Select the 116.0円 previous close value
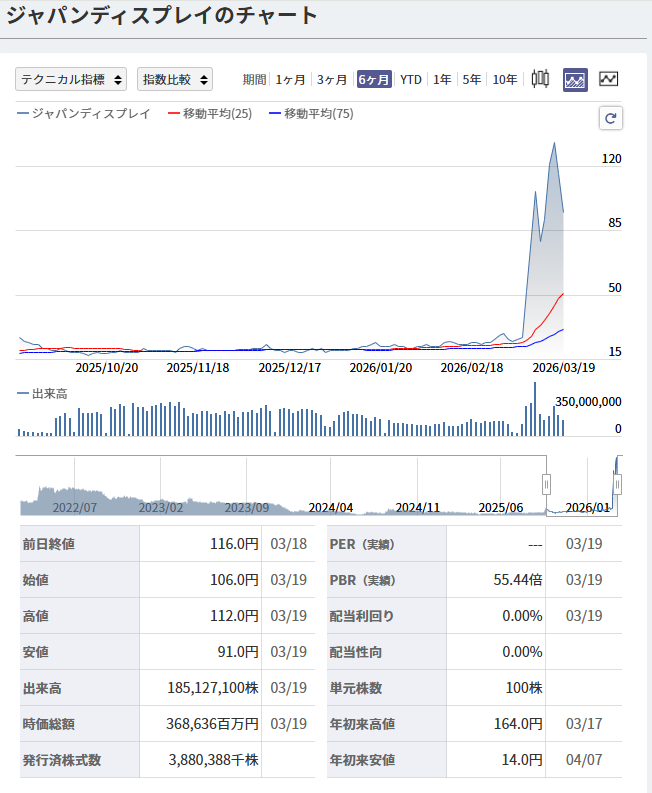The height and width of the screenshot is (793, 652). (234, 544)
